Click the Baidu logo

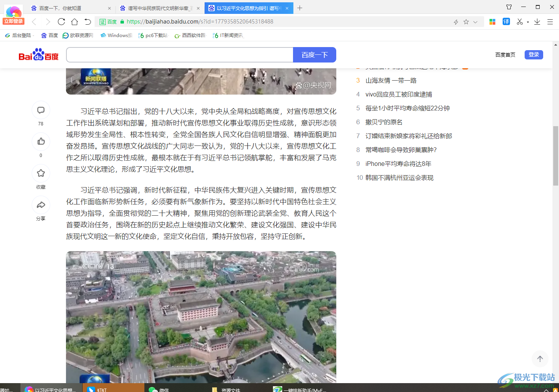click(x=39, y=55)
